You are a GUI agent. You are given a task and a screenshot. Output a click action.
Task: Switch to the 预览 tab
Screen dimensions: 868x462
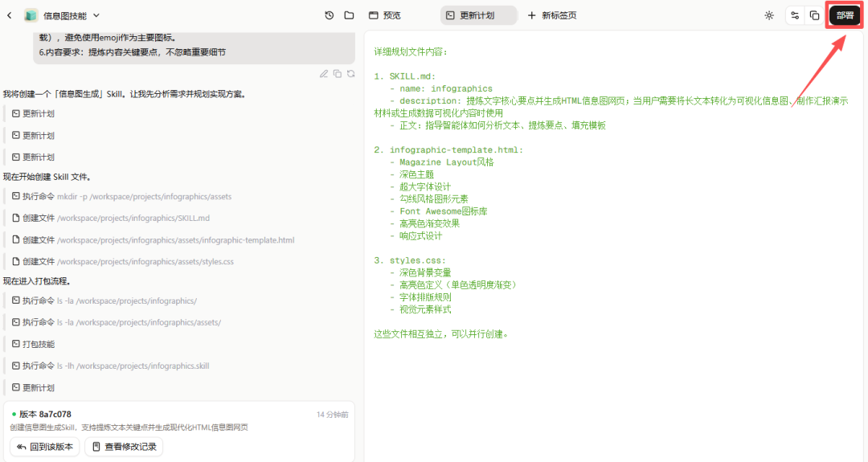click(x=385, y=15)
